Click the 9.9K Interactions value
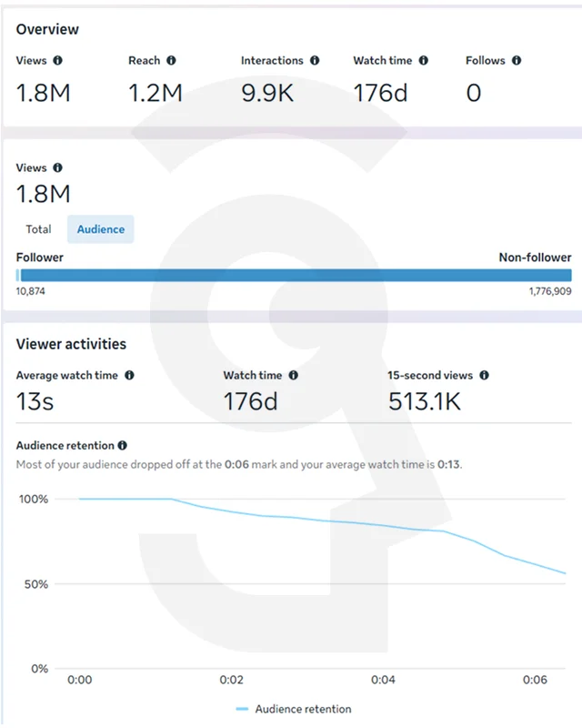Screen dimensions: 582x728 point(267,93)
